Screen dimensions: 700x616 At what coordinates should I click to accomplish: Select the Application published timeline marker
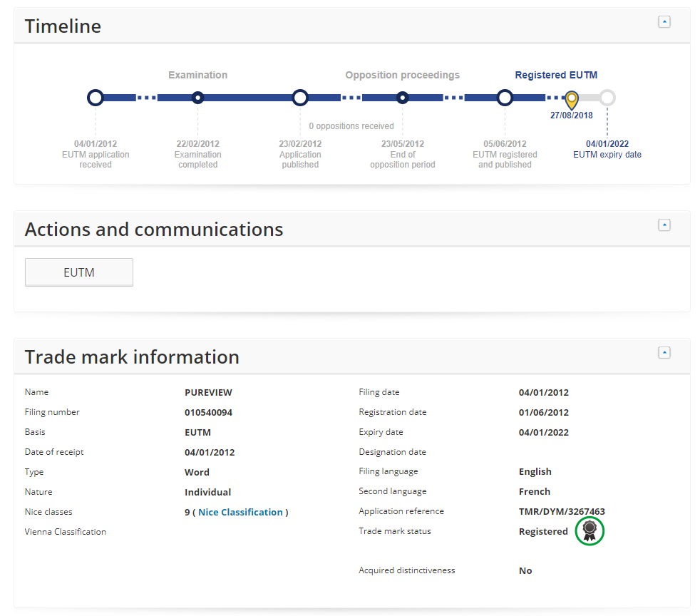(x=300, y=97)
